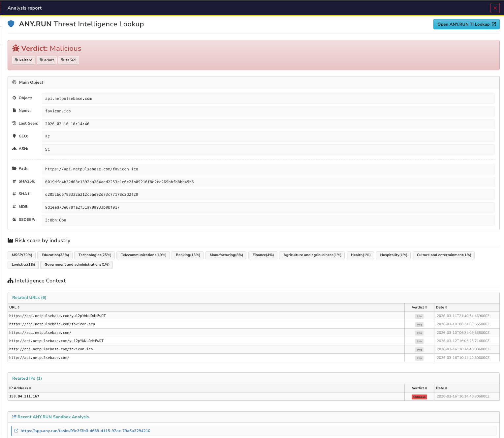Click the network icon beside ASN label
The width and height of the screenshot is (504, 438).
click(x=14, y=149)
